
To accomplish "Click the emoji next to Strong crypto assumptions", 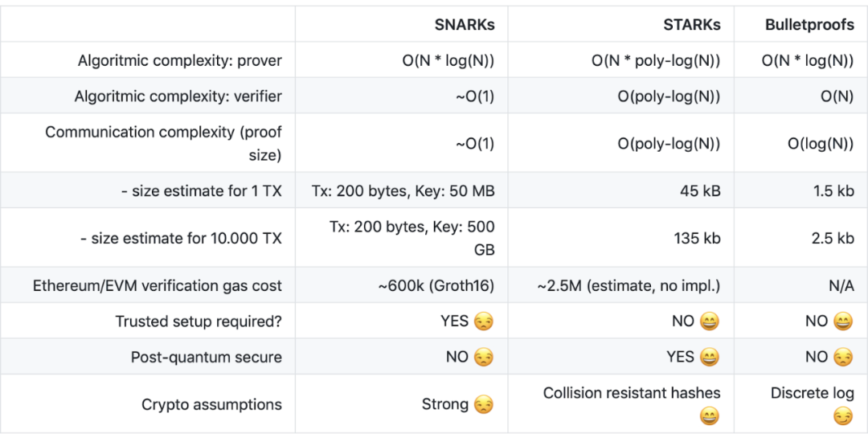I will pyautogui.click(x=484, y=405).
